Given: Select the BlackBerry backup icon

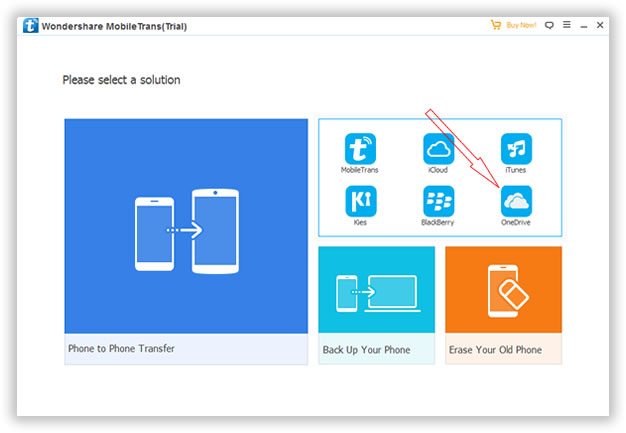Looking at the screenshot, I should click(438, 201).
